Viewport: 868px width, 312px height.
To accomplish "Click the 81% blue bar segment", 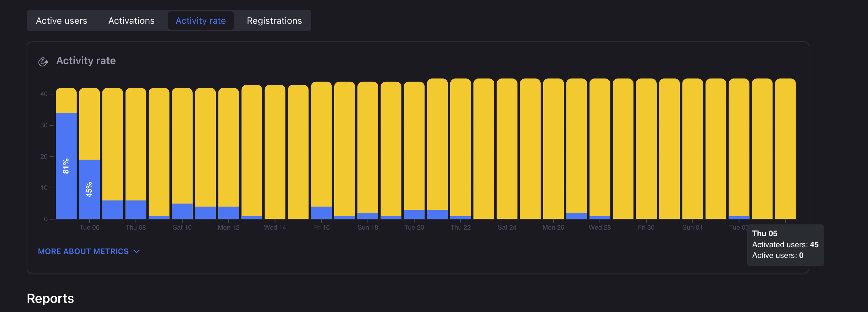I will [66, 165].
